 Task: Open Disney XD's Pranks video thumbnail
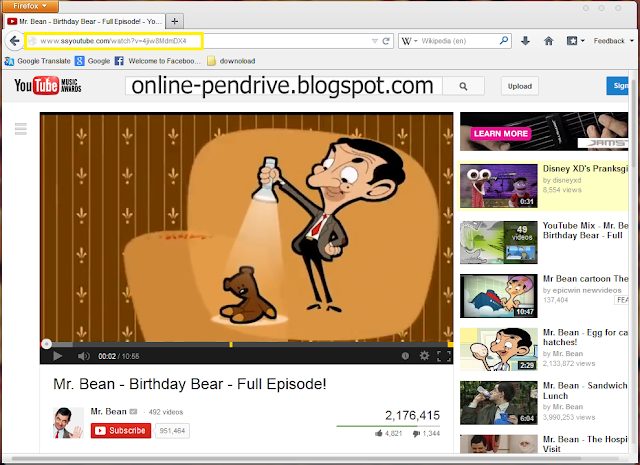click(x=498, y=186)
